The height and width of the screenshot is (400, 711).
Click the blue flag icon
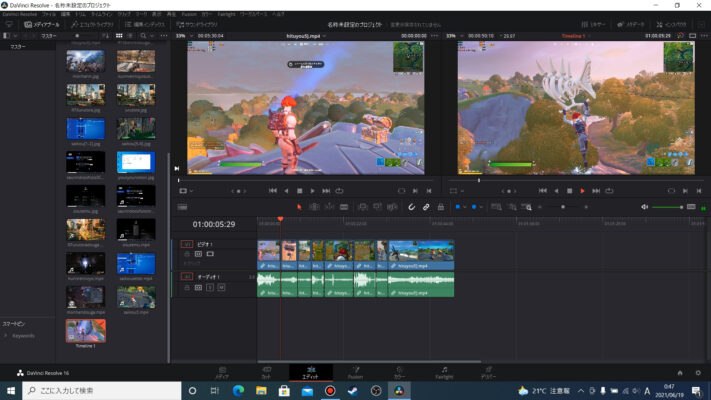(458, 207)
